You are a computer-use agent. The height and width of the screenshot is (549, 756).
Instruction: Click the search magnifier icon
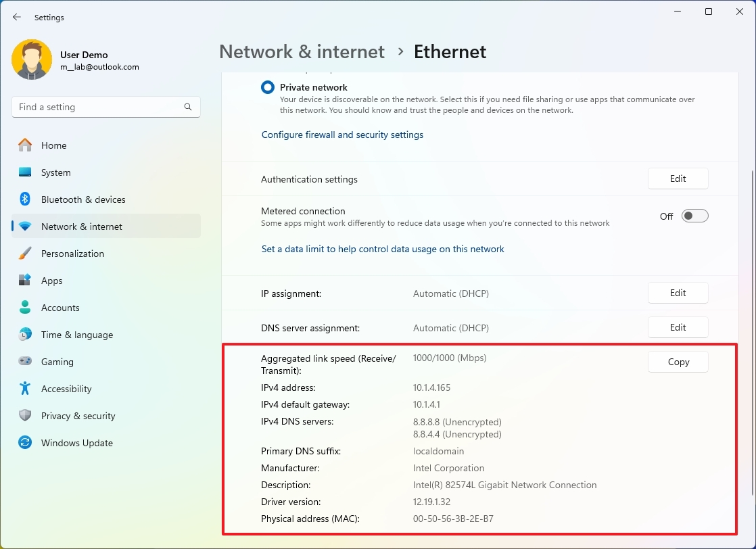click(188, 107)
